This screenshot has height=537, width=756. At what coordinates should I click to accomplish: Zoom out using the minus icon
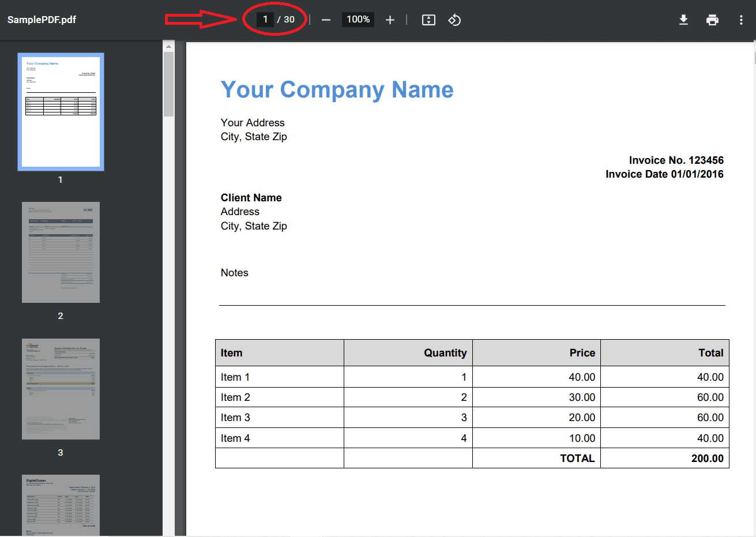326,19
